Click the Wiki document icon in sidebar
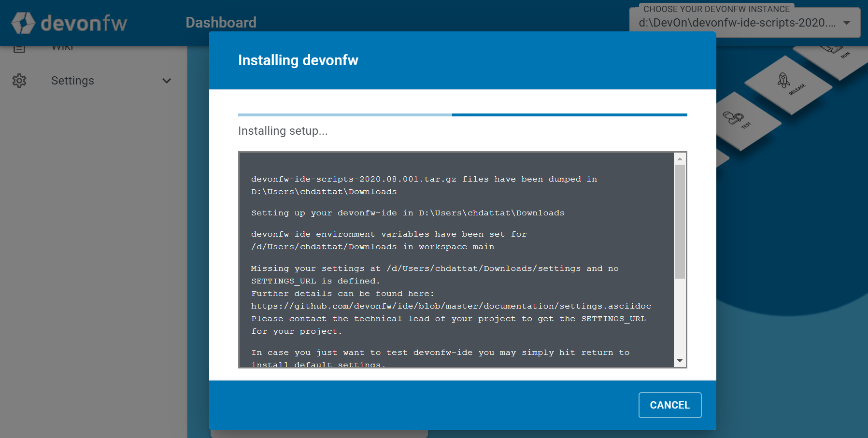Screen dimensions: 868x438 [19, 48]
